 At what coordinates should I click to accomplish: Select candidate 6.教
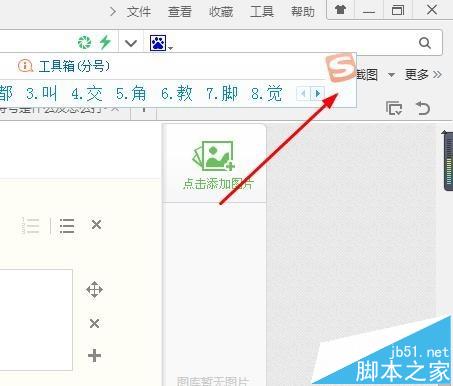pos(177,93)
